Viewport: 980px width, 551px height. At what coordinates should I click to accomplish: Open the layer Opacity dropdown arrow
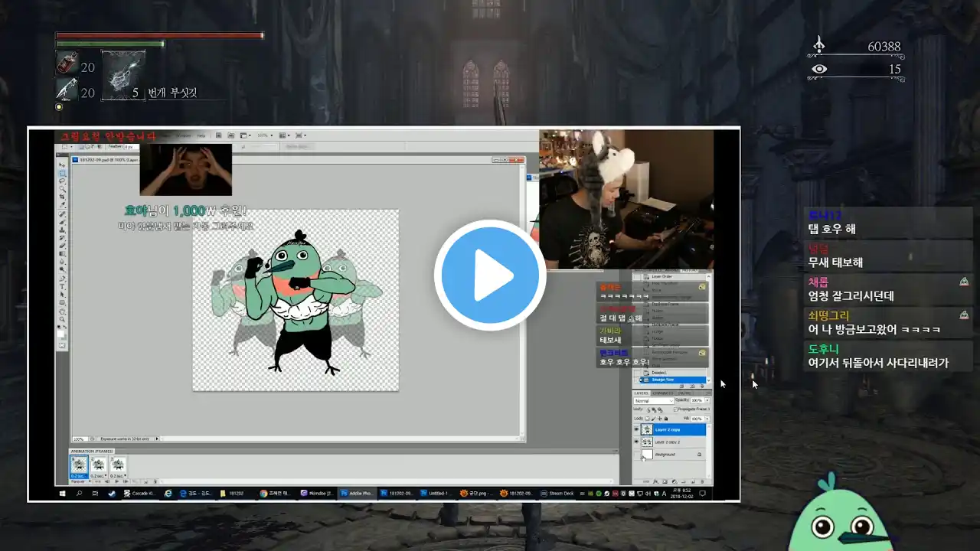(707, 400)
